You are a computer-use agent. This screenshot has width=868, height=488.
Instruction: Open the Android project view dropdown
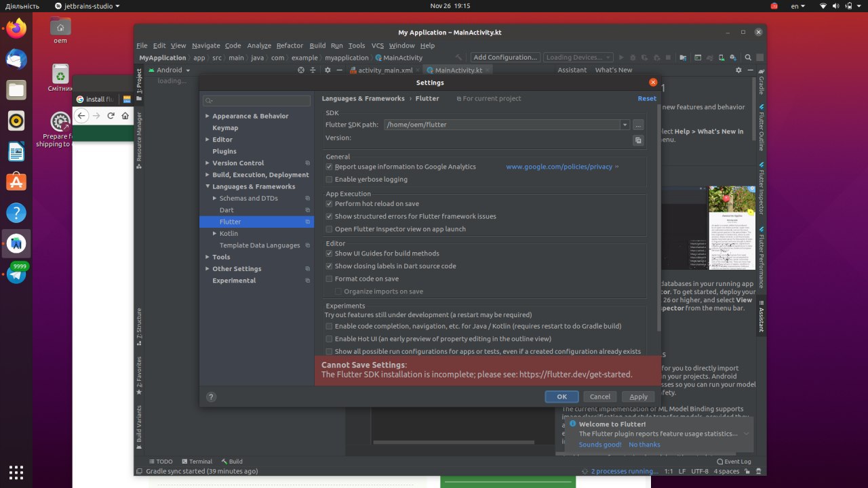(170, 70)
